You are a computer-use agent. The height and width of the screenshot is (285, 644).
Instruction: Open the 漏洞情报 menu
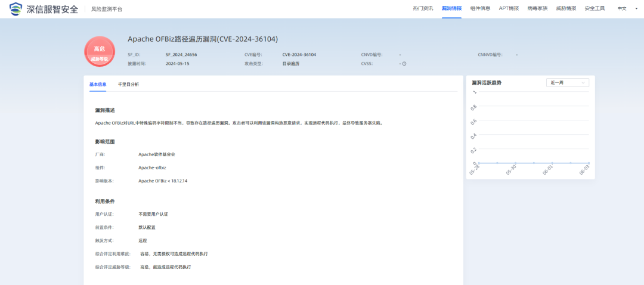coord(451,8)
